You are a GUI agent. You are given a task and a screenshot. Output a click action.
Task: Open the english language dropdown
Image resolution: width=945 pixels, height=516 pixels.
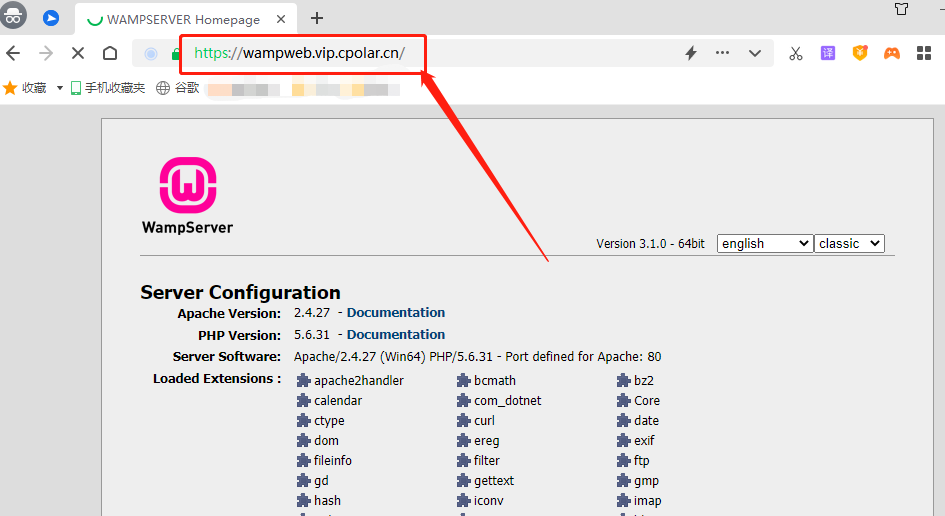coord(765,244)
